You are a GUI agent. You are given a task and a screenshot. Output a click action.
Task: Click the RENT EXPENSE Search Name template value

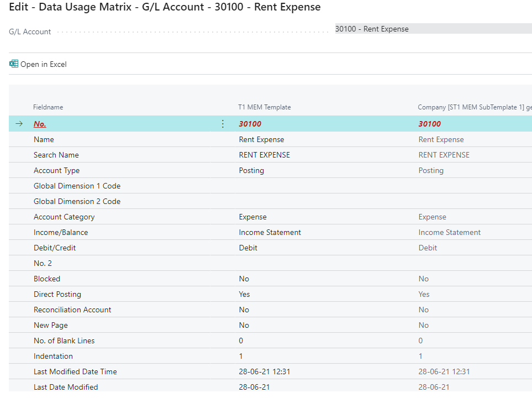tap(264, 155)
